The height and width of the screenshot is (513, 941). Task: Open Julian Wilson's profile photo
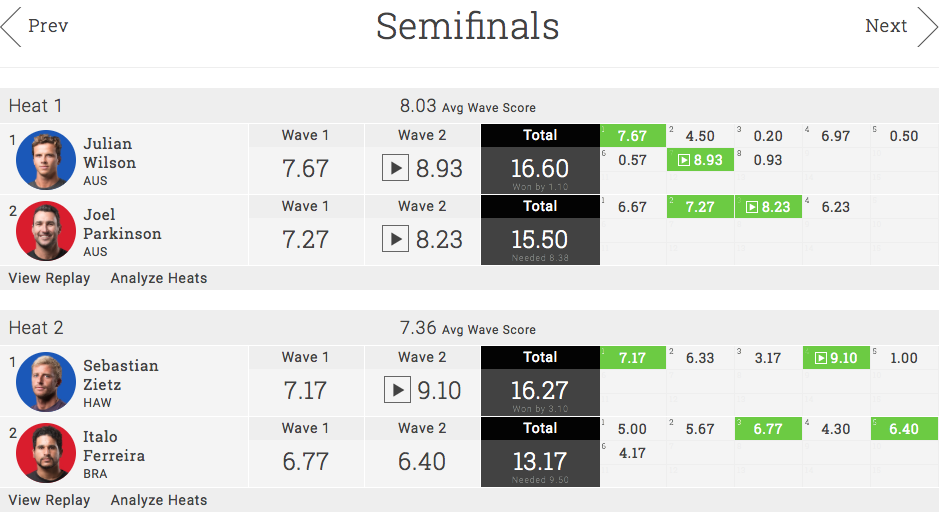point(46,160)
